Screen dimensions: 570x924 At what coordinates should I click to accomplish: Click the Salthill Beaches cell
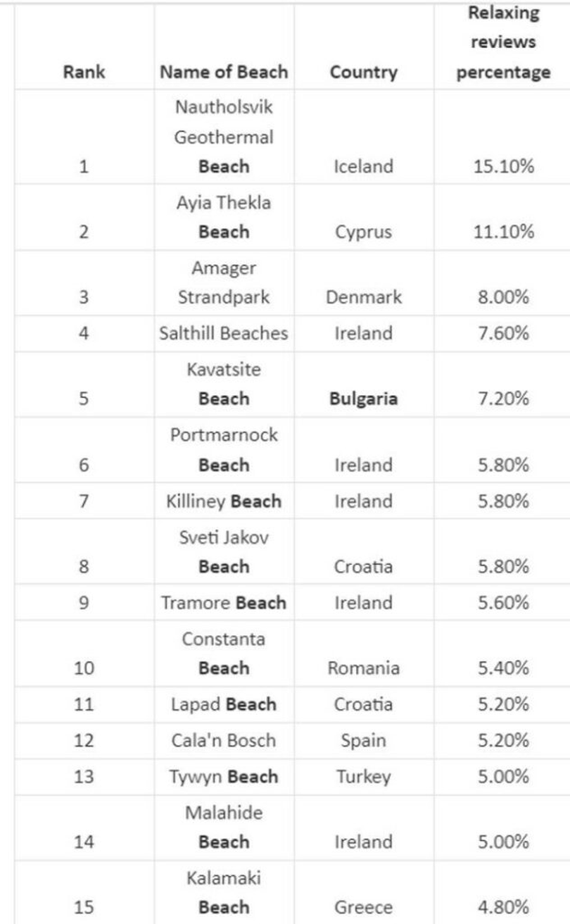point(224,333)
